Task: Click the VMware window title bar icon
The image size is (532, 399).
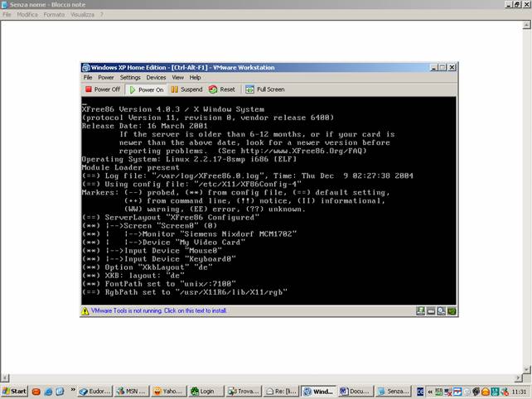Action: pos(86,67)
